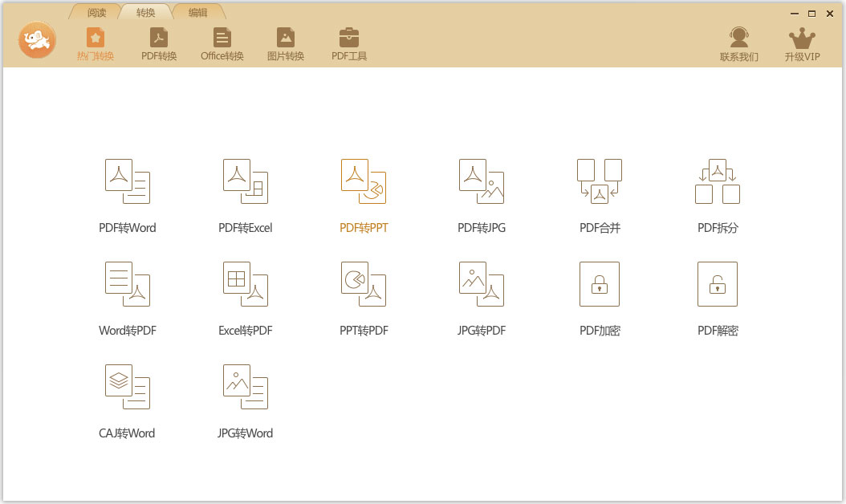The image size is (846, 504).
Task: Click the 升级VIP crown button
Action: pos(802,44)
